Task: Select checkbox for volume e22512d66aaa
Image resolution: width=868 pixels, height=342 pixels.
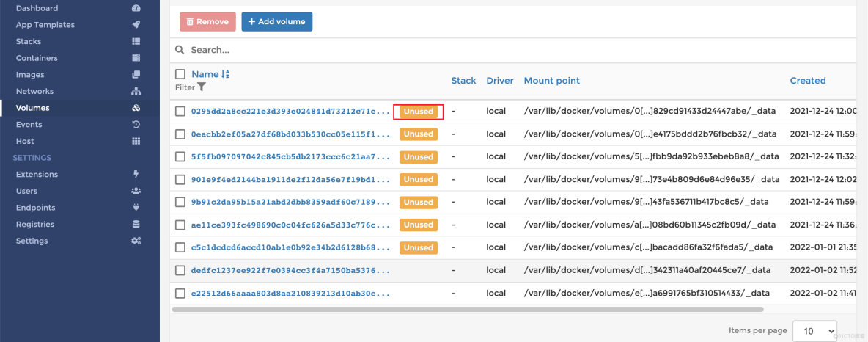Action: [180, 294]
